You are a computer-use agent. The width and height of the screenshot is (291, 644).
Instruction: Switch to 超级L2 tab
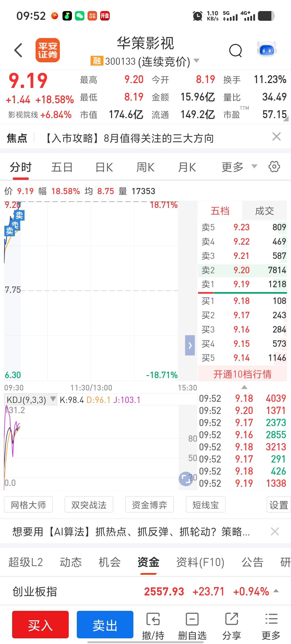pos(26,562)
